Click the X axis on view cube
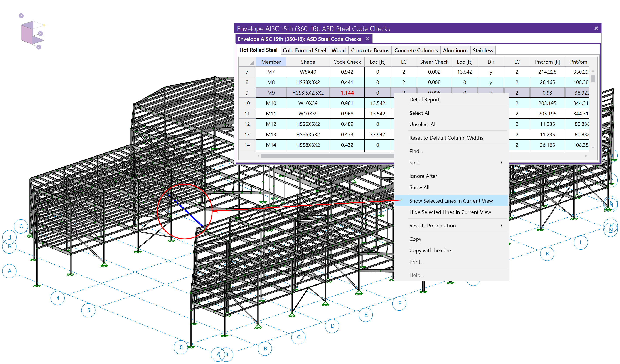The image size is (620, 364). click(40, 33)
